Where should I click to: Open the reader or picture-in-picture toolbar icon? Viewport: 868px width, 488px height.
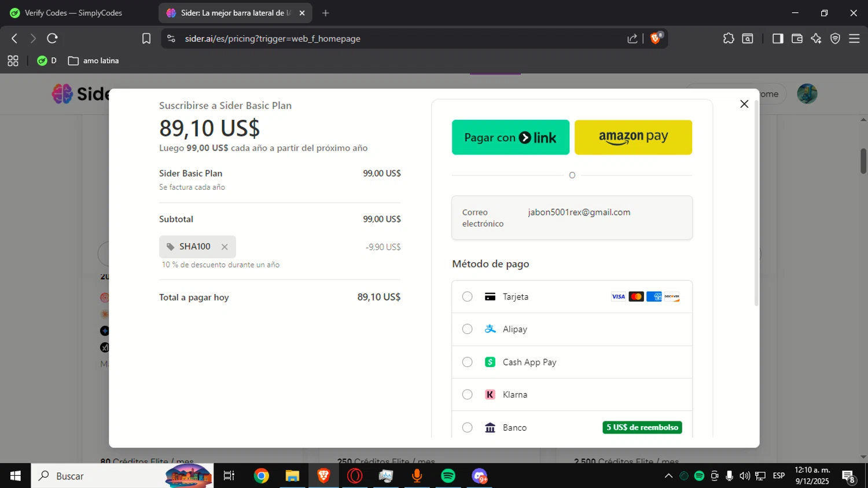point(748,38)
